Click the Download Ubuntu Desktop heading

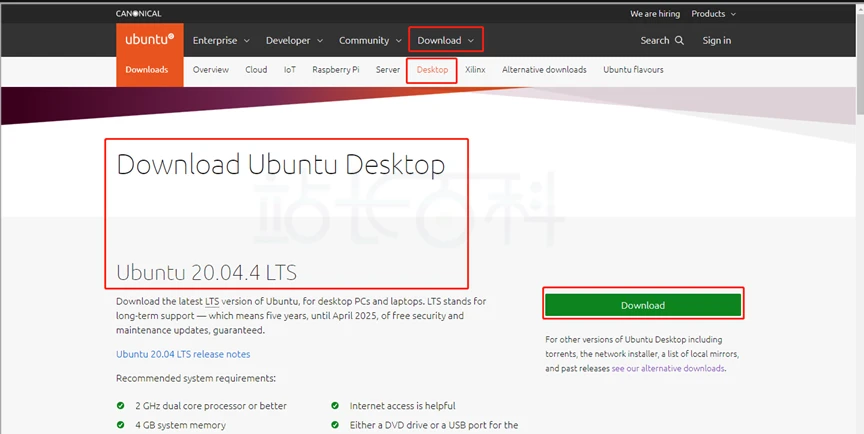pyautogui.click(x=280, y=165)
